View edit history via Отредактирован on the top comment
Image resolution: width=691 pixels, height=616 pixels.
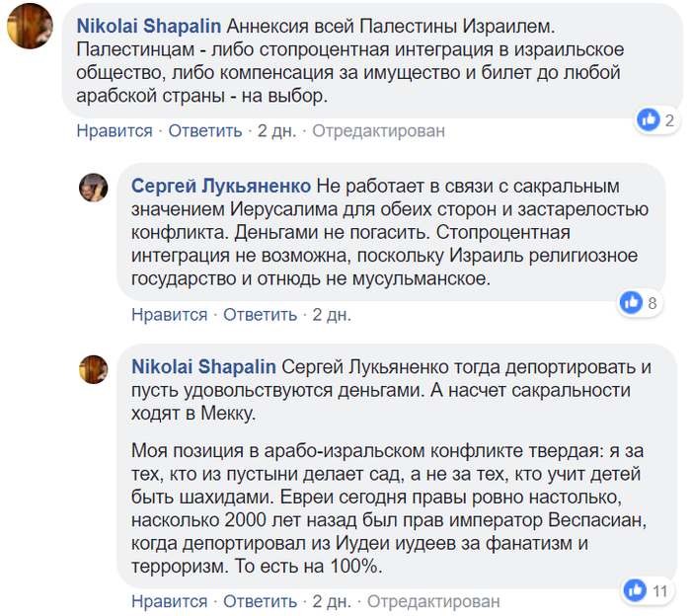coord(380,130)
